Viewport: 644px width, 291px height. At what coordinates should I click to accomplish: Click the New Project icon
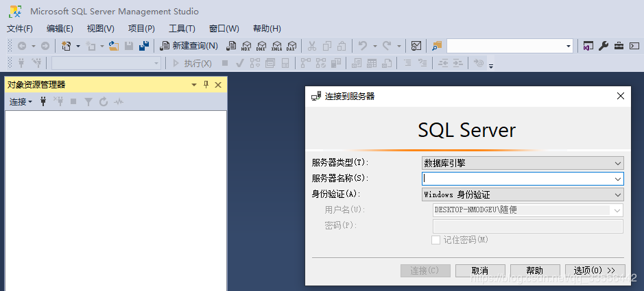point(66,46)
